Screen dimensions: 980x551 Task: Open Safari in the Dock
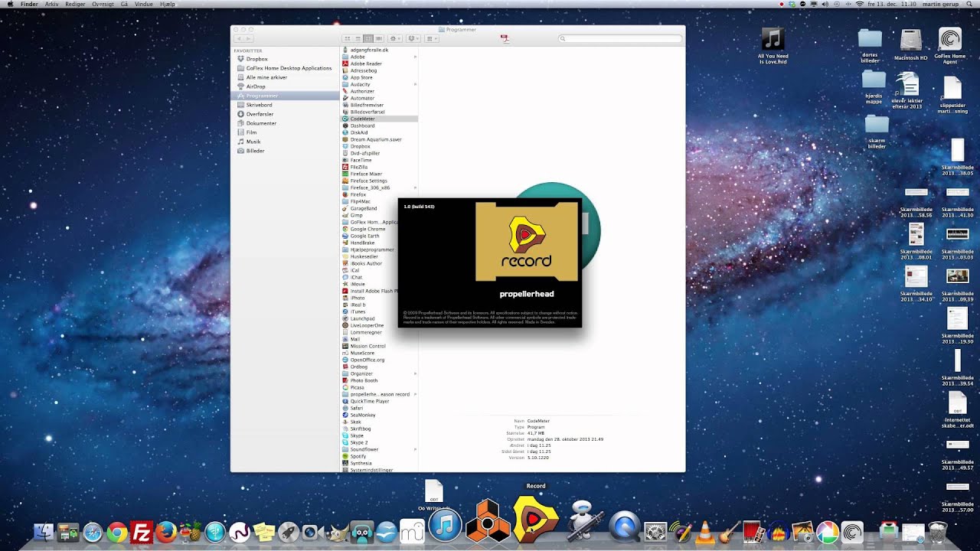point(93,533)
